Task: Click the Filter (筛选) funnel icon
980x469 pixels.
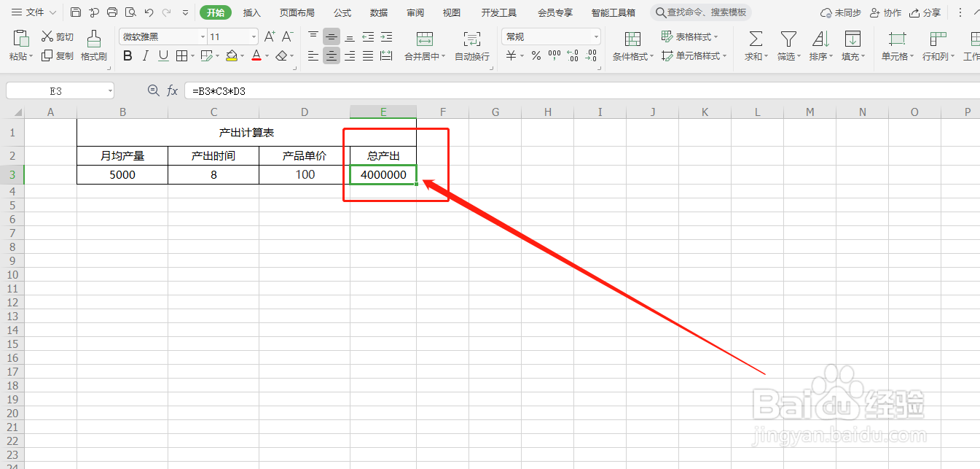Action: point(788,39)
